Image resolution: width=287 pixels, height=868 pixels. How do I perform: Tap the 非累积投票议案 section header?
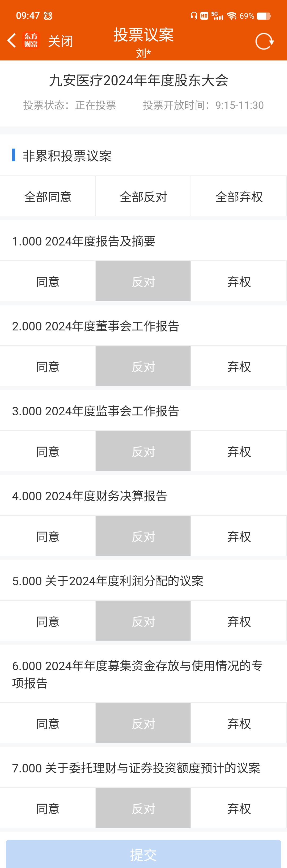point(67,156)
